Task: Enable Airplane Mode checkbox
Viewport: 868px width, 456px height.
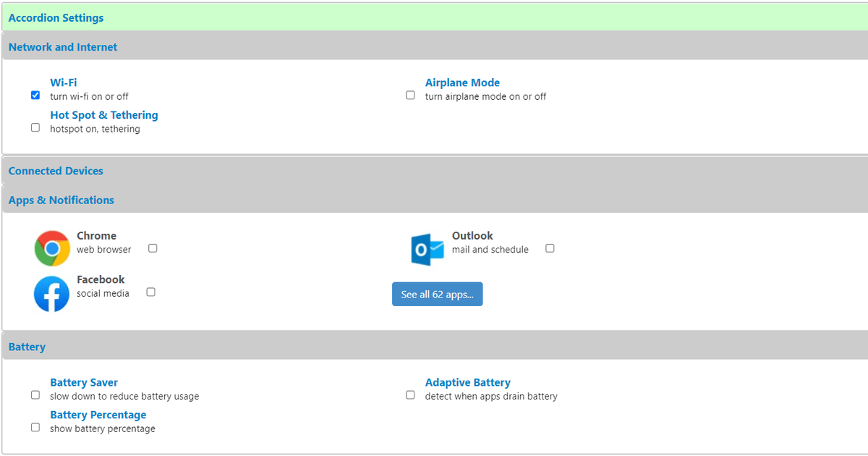Action: pos(410,96)
